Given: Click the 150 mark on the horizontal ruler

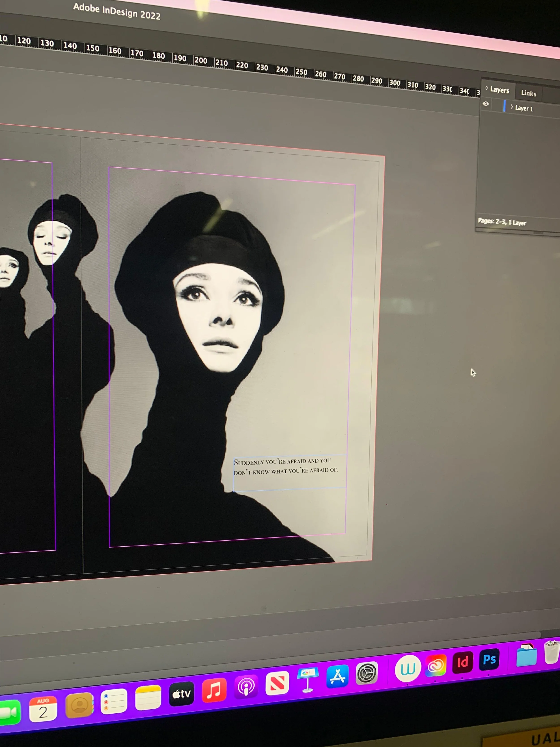Looking at the screenshot, I should (x=93, y=48).
